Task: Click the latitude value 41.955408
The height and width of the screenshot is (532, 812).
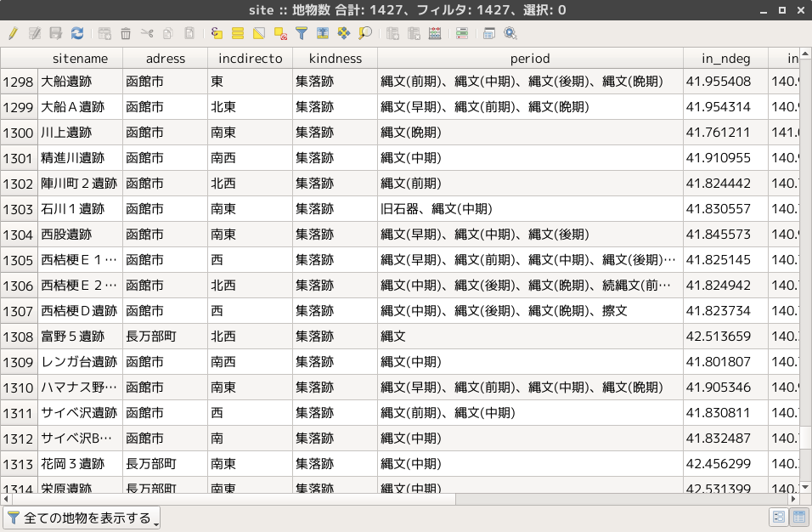Action: tap(725, 82)
